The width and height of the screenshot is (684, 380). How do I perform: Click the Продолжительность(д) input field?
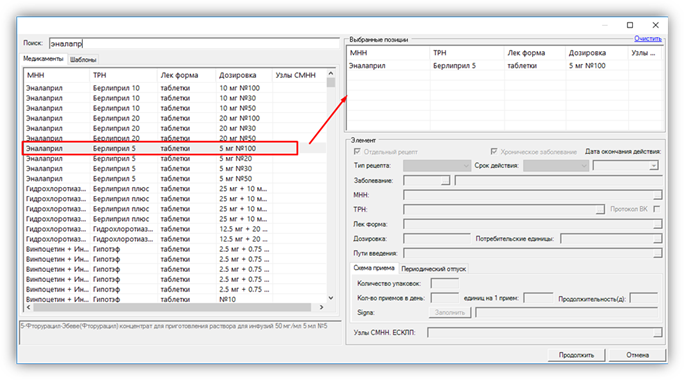click(644, 298)
